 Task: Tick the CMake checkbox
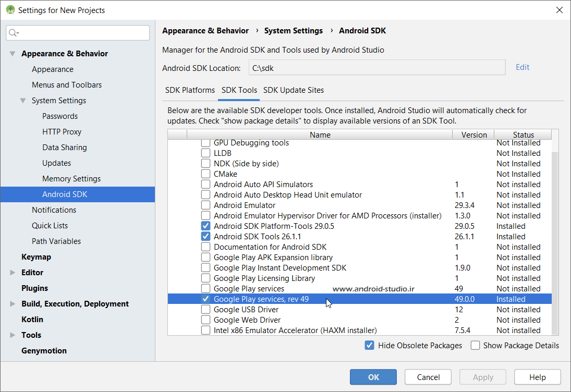click(x=206, y=174)
